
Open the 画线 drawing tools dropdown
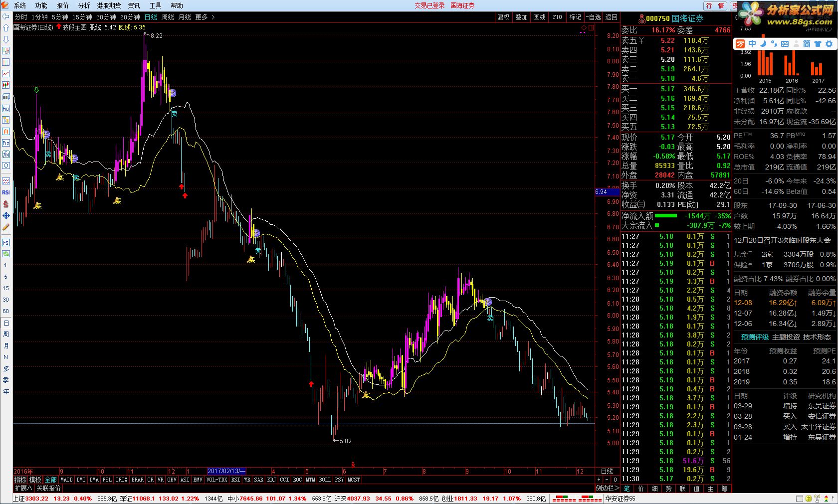[540, 17]
